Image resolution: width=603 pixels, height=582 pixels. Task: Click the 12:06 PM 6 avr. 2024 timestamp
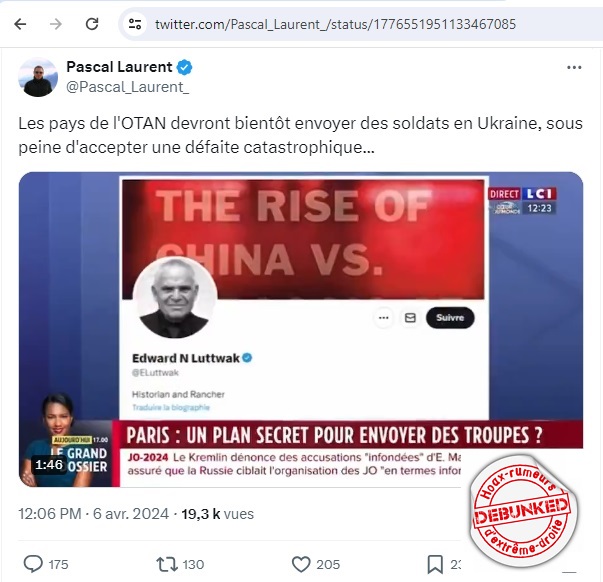93,514
